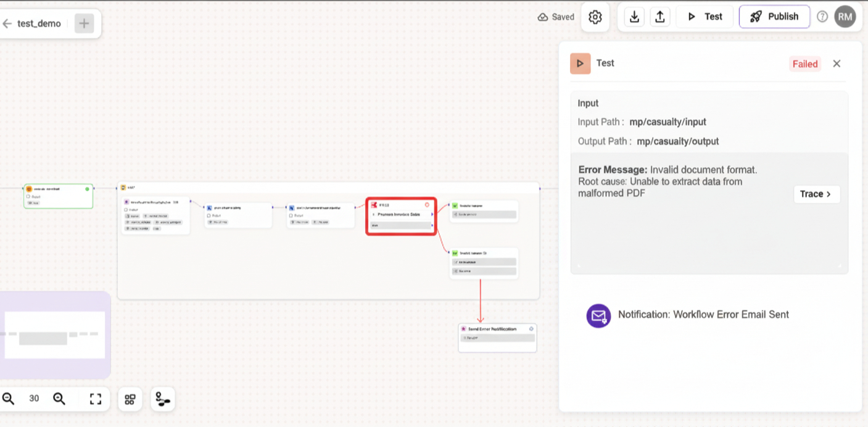Close the Test results panel

(x=836, y=64)
